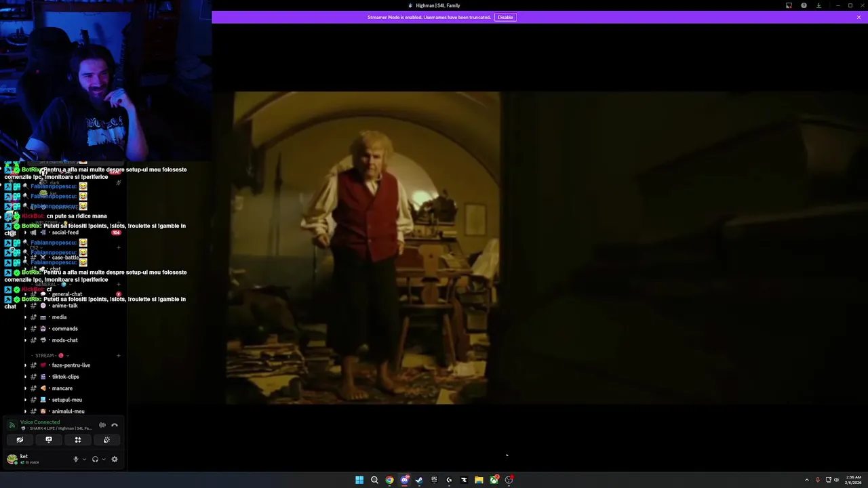
Task: Collapse the STREAM category header
Action: click(50, 355)
